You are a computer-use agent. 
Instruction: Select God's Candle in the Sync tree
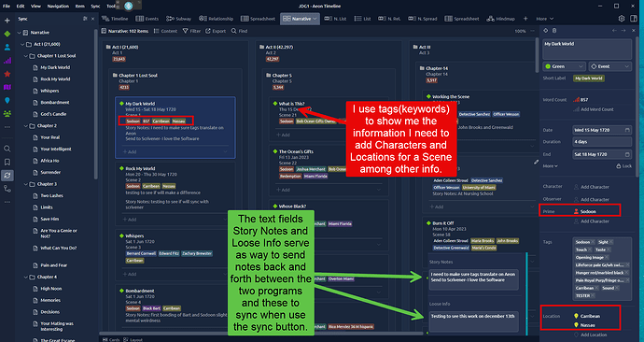53,114
